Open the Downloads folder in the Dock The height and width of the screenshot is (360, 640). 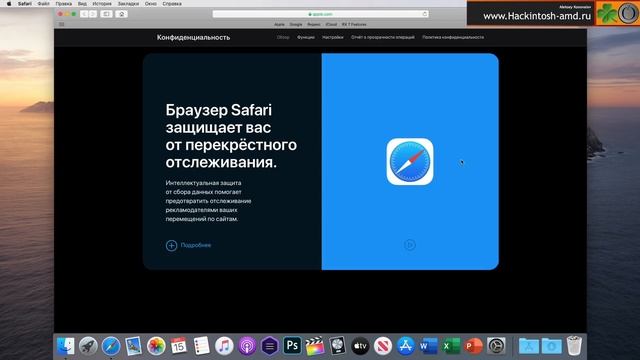pos(551,346)
